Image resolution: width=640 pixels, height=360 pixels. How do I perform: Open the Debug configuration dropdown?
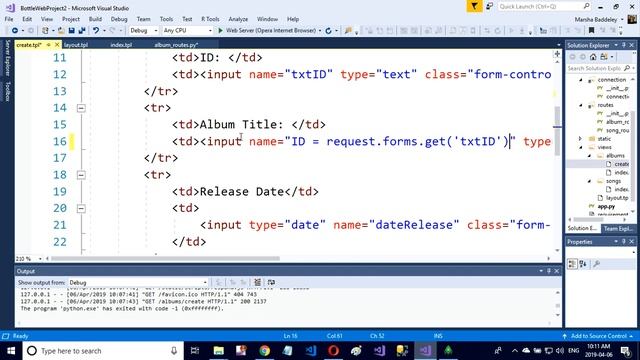coord(144,31)
